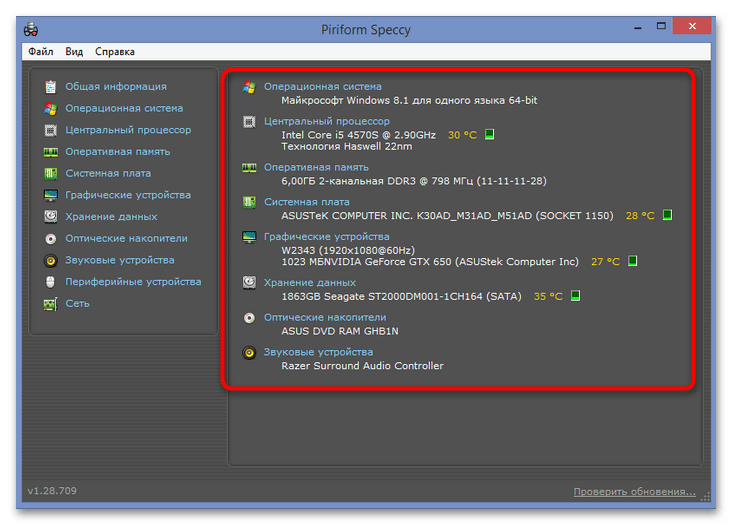Screen dimensions: 732x525
Task: Click the version label v1.28.709
Action: pos(52,491)
